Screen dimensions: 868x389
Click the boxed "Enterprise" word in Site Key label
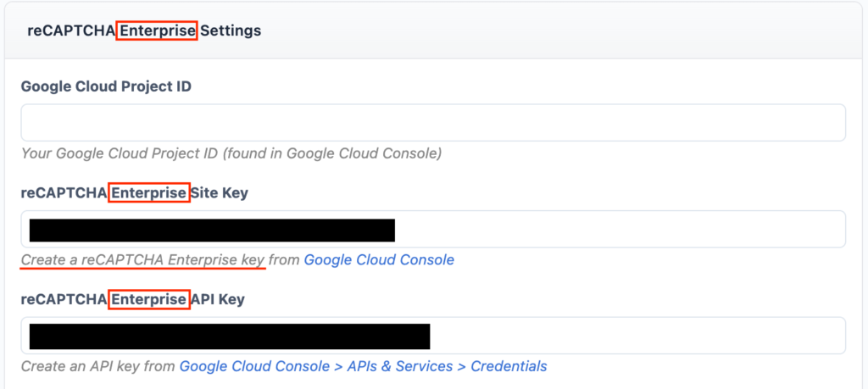pyautogui.click(x=149, y=193)
